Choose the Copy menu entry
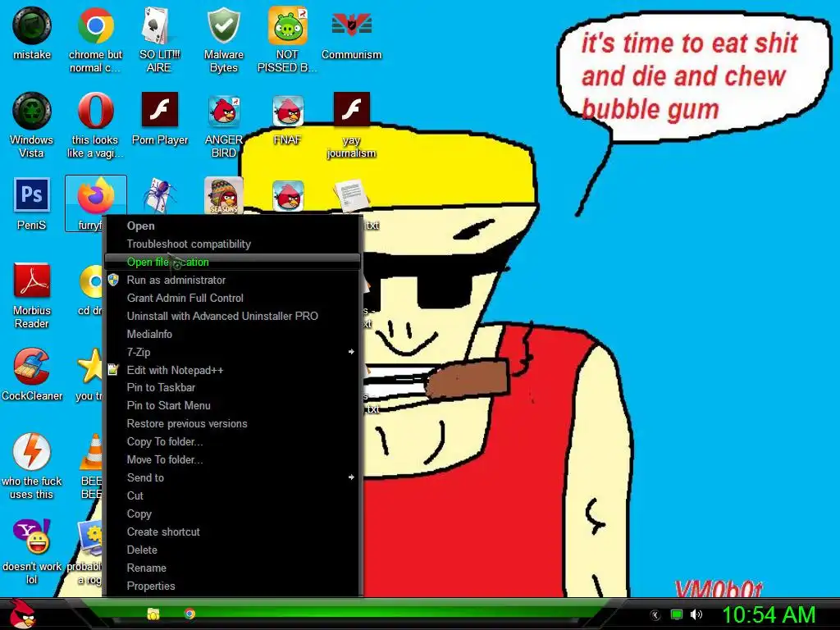The width and height of the screenshot is (840, 630). pos(233,514)
